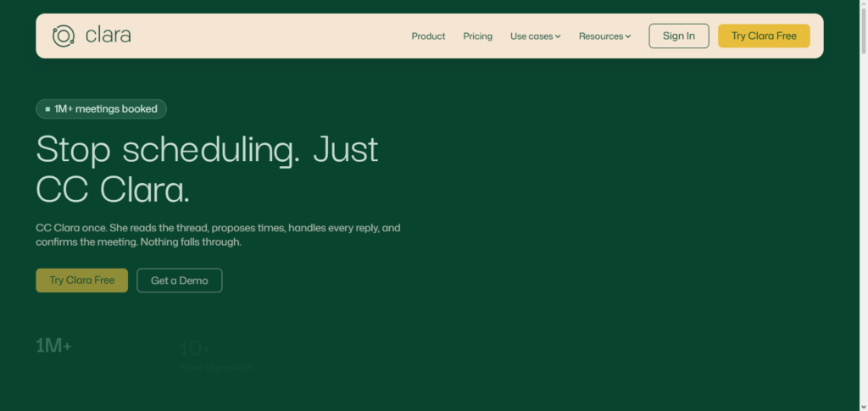Image resolution: width=868 pixels, height=411 pixels.
Task: Open the Resources menu
Action: (x=604, y=36)
